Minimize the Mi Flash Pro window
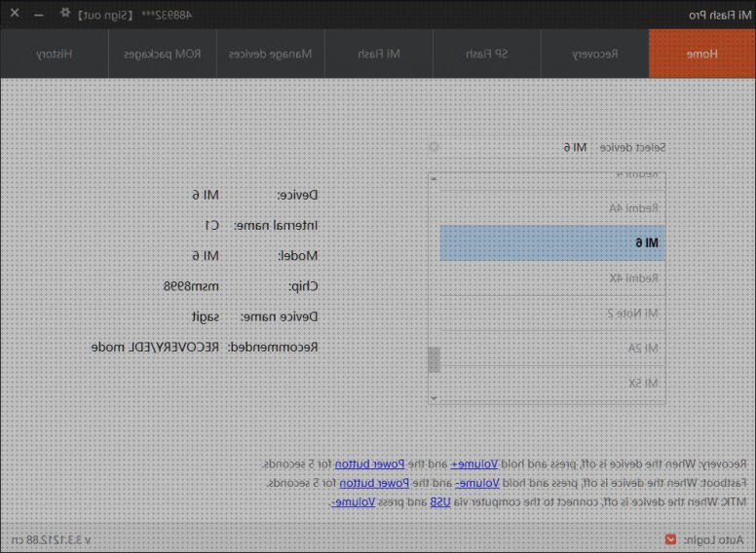 tap(39, 15)
